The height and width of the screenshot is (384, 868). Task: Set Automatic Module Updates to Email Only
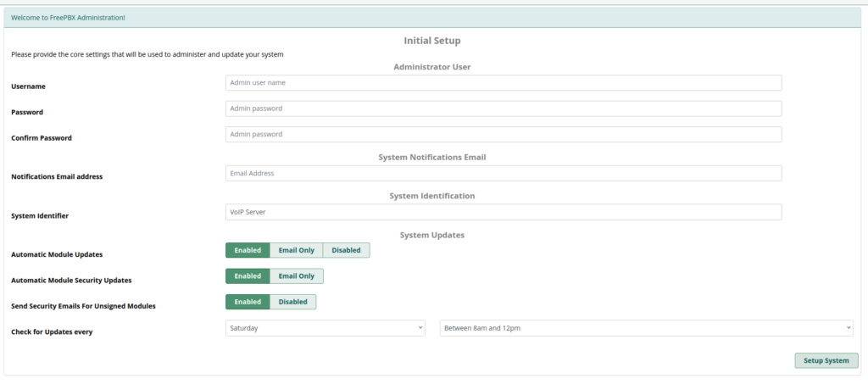point(296,250)
